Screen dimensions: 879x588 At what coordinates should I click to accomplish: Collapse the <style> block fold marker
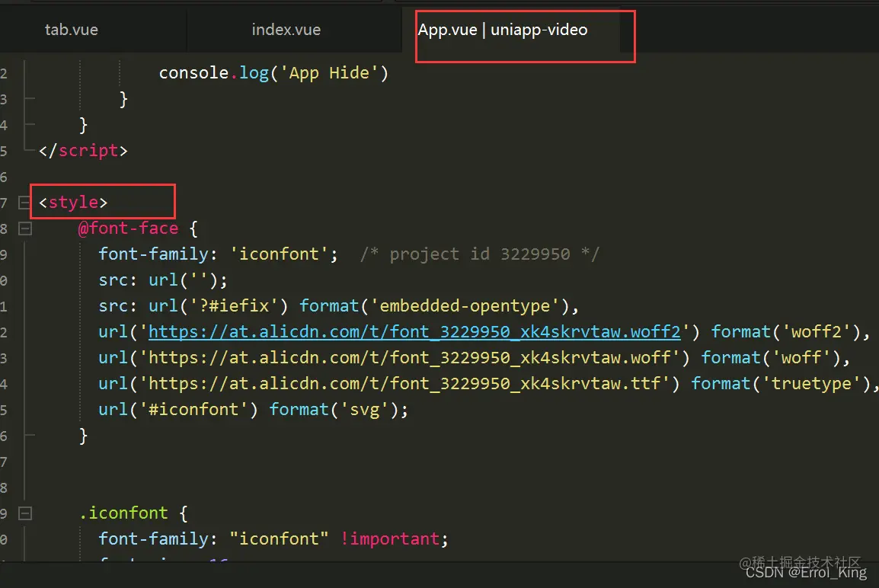24,203
